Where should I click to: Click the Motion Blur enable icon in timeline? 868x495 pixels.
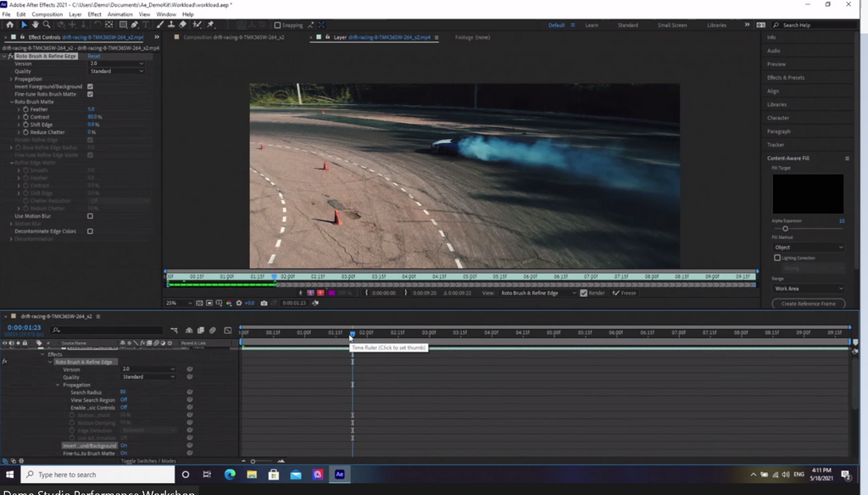(x=212, y=331)
